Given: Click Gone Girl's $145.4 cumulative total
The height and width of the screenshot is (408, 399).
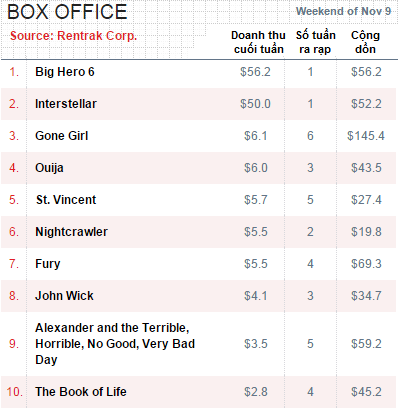Looking at the screenshot, I should click(x=366, y=136).
